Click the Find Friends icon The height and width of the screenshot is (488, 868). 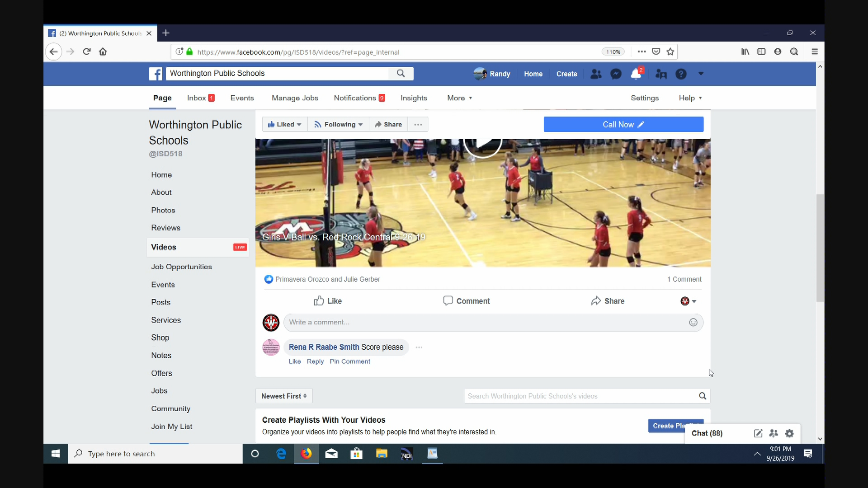(x=661, y=74)
